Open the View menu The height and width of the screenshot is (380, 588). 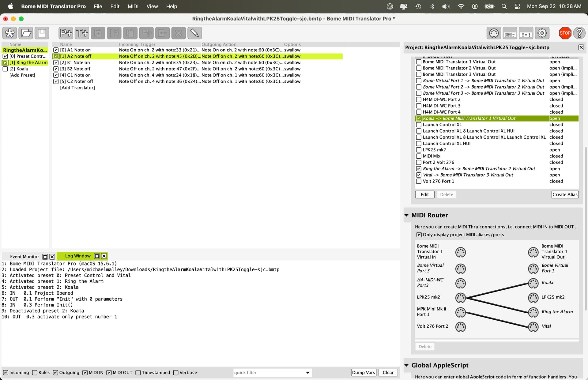(152, 6)
